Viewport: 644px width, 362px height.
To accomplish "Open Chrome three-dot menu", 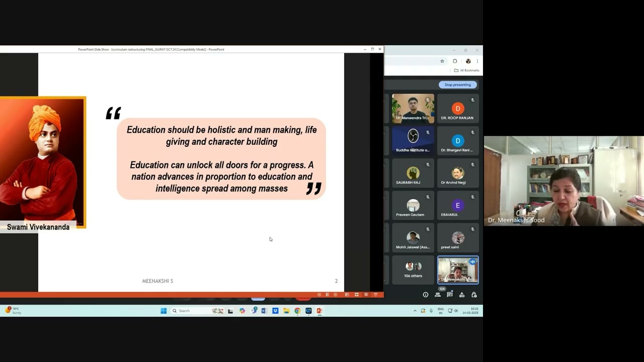I will (477, 61).
